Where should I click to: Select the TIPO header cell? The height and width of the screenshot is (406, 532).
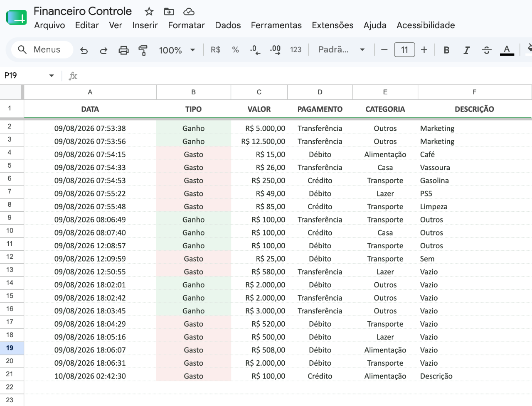coord(194,109)
